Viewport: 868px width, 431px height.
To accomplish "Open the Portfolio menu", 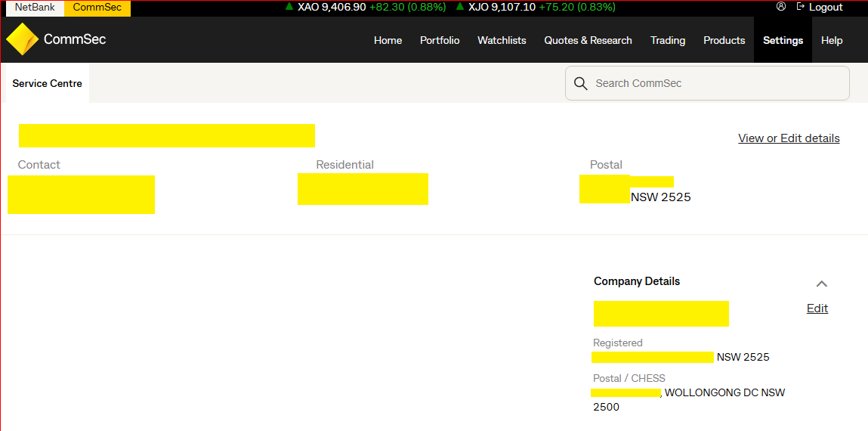I will (x=440, y=40).
